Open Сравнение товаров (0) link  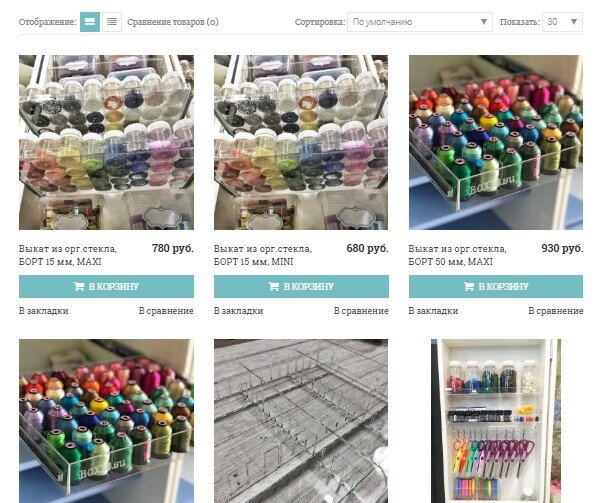(x=173, y=22)
